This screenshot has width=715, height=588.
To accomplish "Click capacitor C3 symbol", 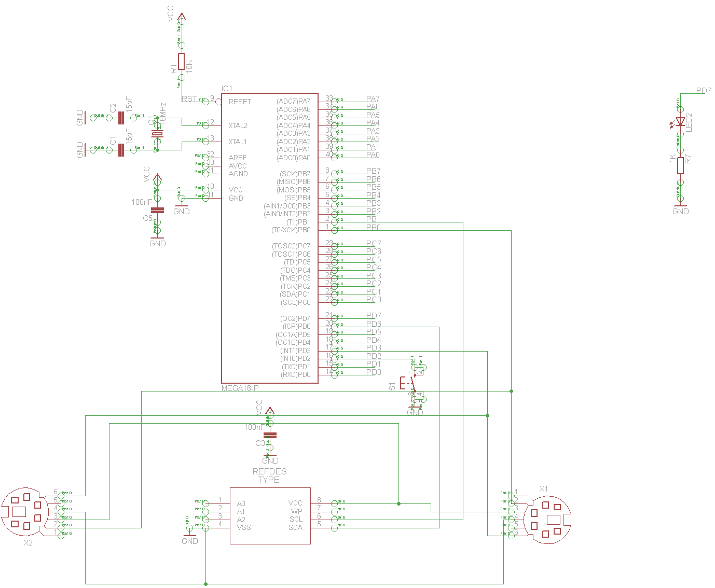I will [x=270, y=435].
